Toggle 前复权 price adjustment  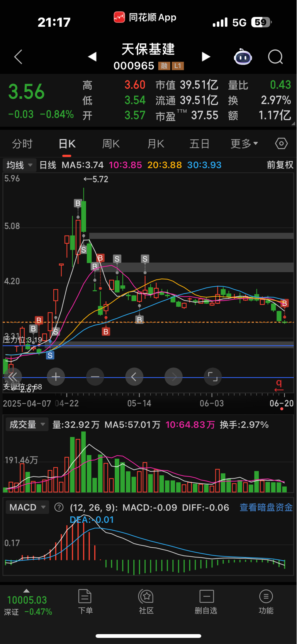(280, 165)
